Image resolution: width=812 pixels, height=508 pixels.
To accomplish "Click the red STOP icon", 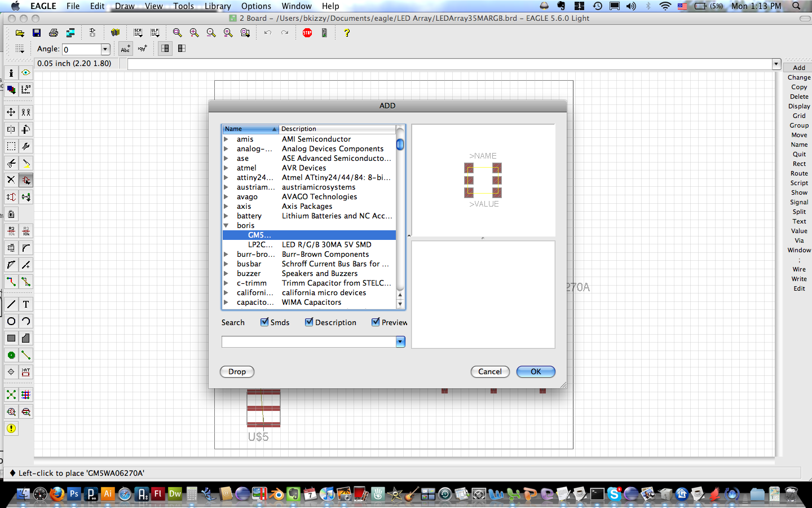I will [x=307, y=33].
